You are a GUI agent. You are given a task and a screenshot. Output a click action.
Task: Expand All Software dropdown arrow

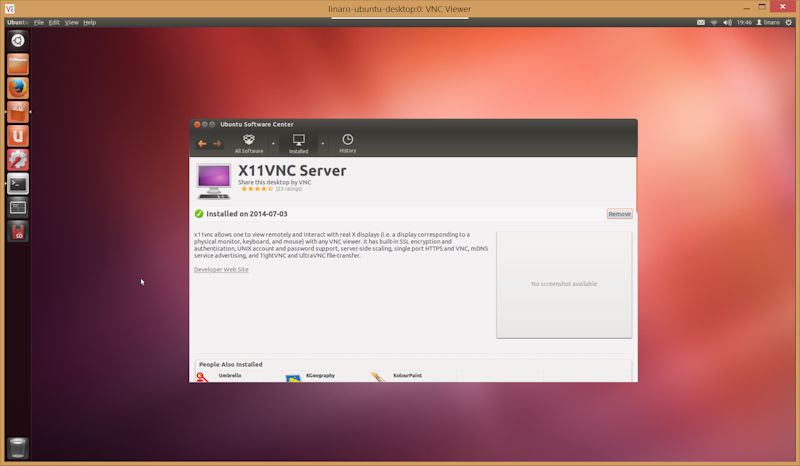tap(273, 143)
